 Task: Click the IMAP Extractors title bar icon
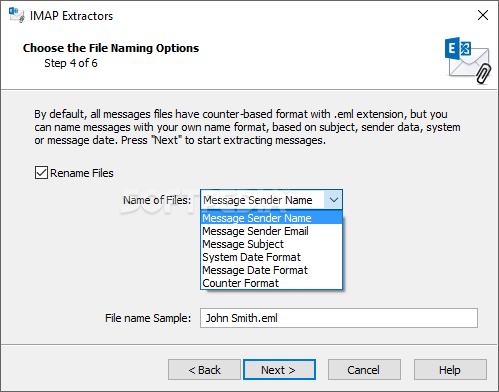coord(17,15)
